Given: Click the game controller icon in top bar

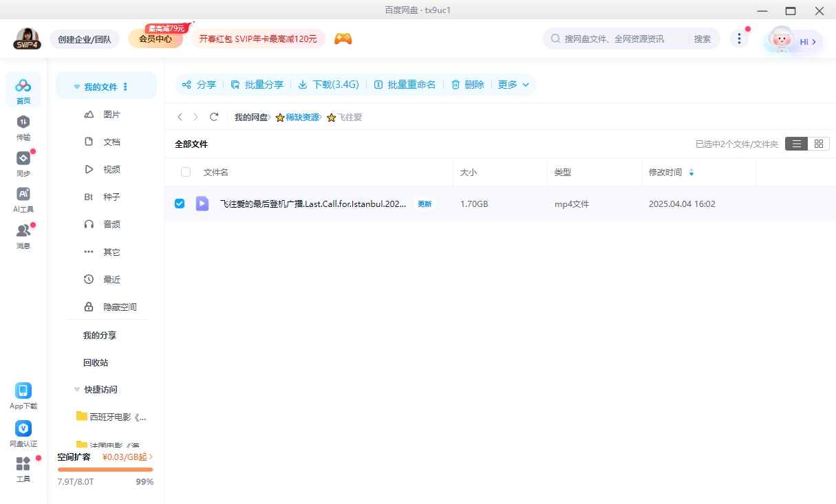Looking at the screenshot, I should click(x=343, y=39).
